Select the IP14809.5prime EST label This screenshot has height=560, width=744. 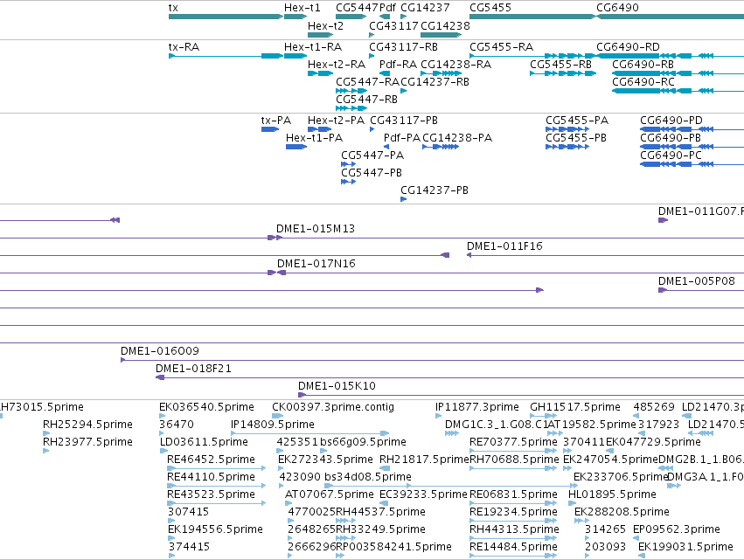pos(273,425)
